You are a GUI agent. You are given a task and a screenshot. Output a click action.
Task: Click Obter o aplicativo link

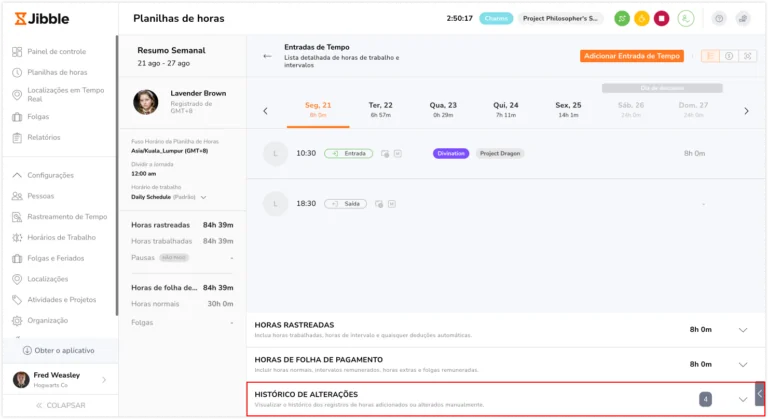coord(59,350)
